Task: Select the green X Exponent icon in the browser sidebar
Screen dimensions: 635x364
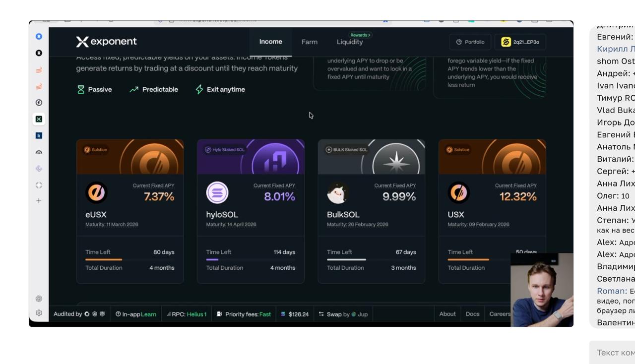Action: (39, 119)
